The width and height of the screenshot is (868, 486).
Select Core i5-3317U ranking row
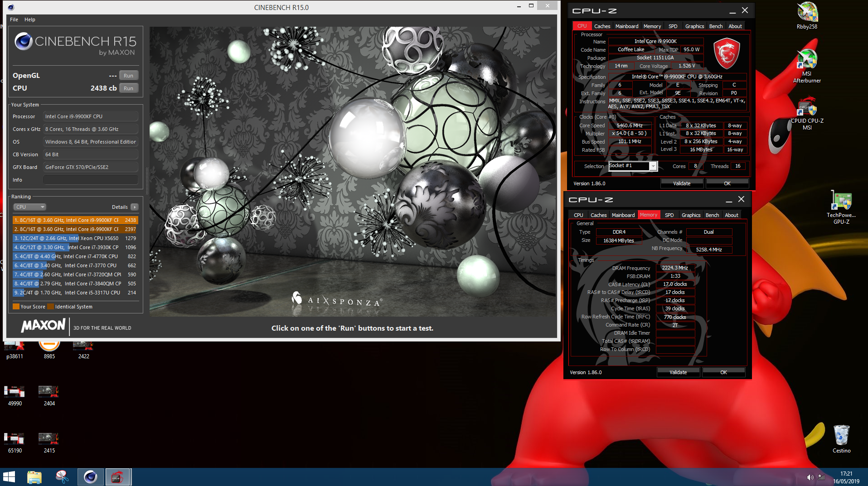tap(75, 293)
